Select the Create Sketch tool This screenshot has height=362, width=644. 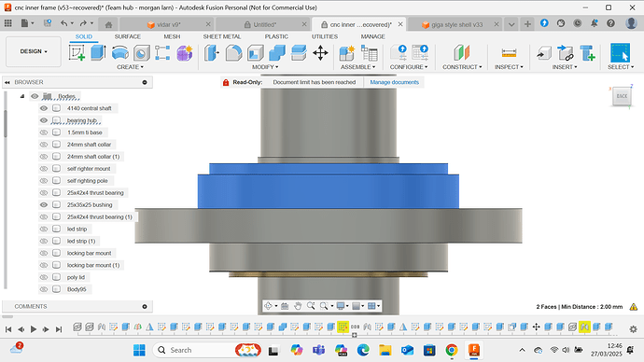[77, 53]
